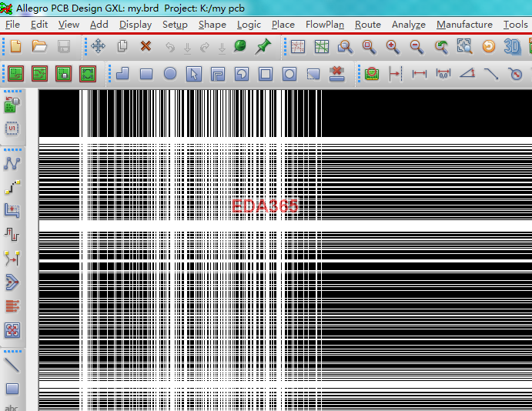
Task: Click the Linear Dimension icon
Action: tap(420, 74)
